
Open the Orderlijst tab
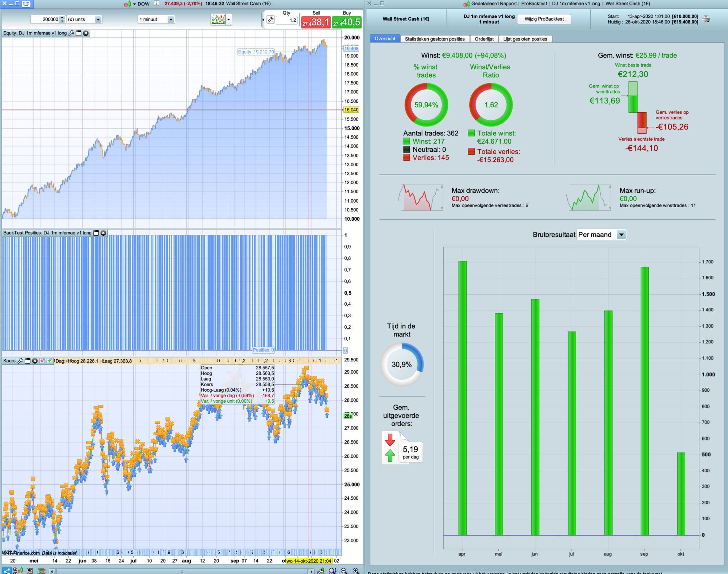(x=484, y=39)
